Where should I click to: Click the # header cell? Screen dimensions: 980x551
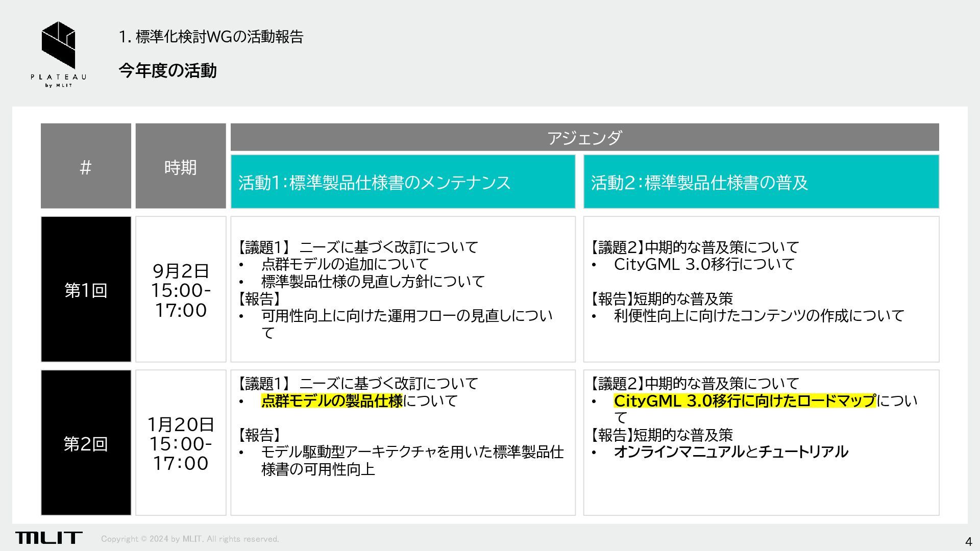(86, 166)
